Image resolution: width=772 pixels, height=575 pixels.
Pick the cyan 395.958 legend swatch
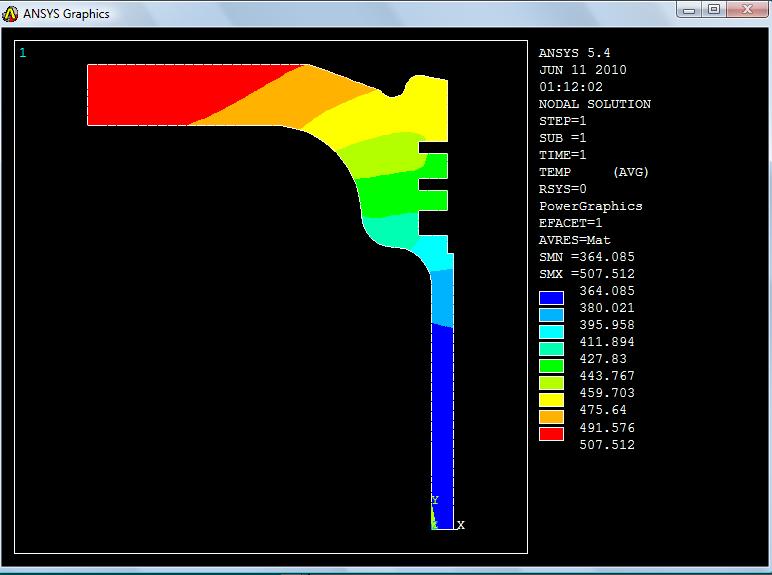[x=551, y=332]
